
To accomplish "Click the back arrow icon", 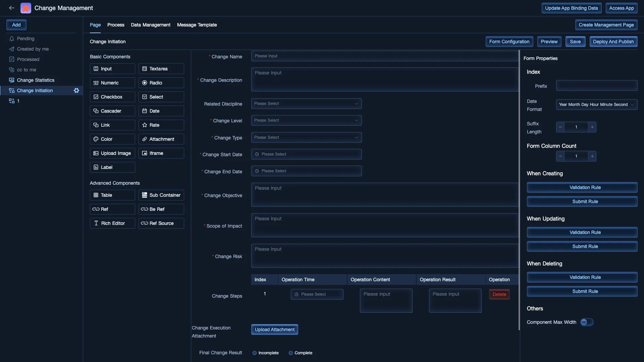I will coord(11,8).
